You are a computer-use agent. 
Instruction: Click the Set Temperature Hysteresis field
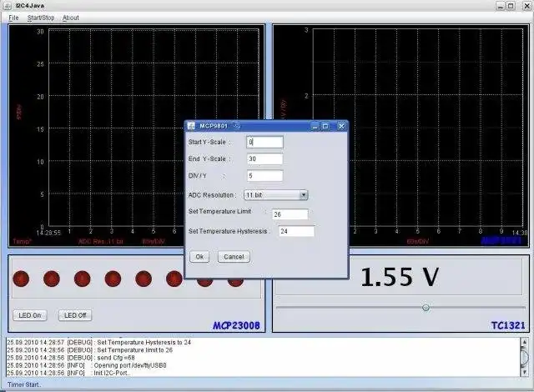point(297,231)
